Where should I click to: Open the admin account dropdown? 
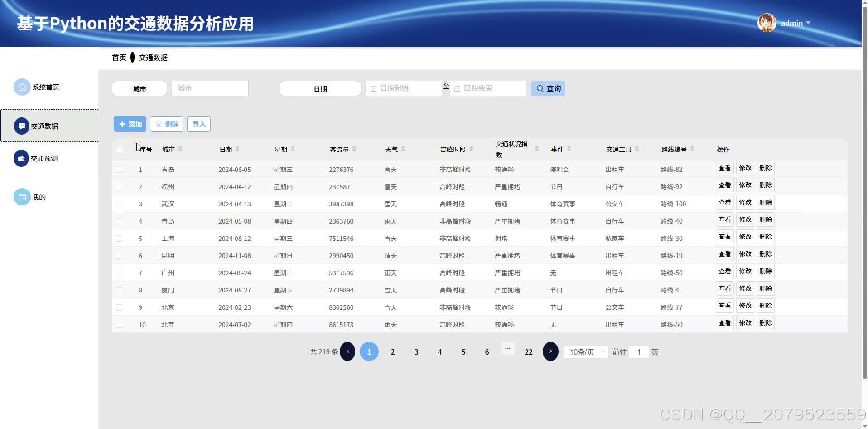click(x=796, y=23)
